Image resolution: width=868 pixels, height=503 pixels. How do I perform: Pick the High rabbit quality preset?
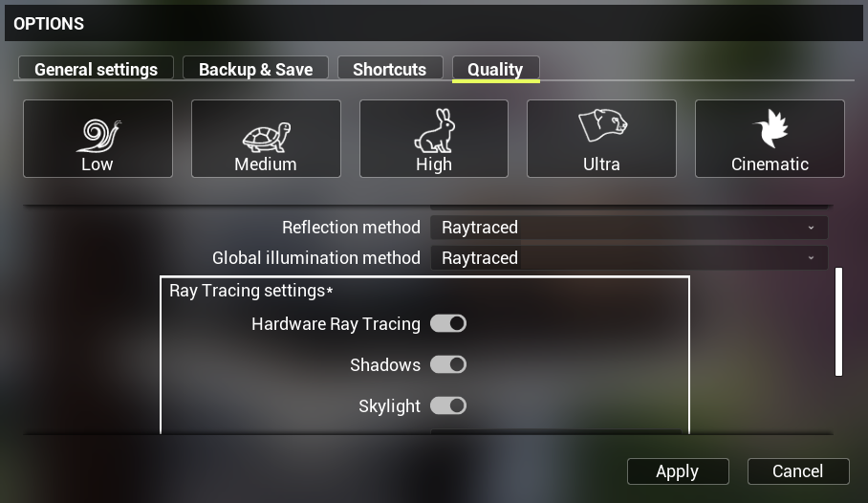click(x=434, y=139)
